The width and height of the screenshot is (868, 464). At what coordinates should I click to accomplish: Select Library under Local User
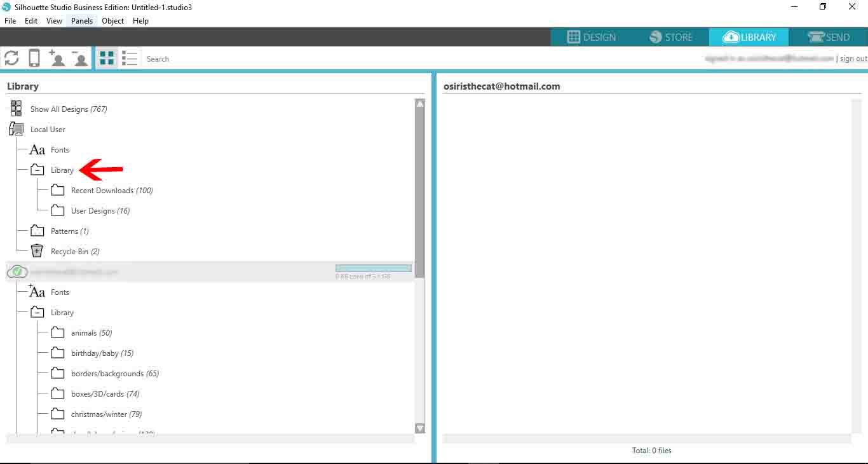62,170
